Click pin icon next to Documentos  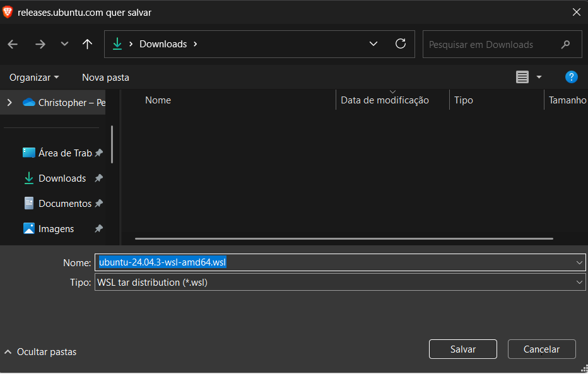98,204
